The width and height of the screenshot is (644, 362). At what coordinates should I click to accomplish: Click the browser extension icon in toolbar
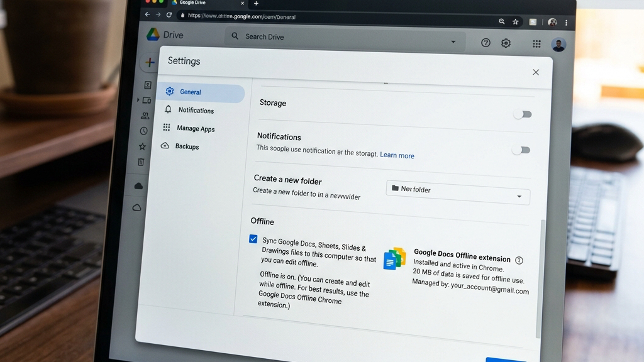[533, 22]
